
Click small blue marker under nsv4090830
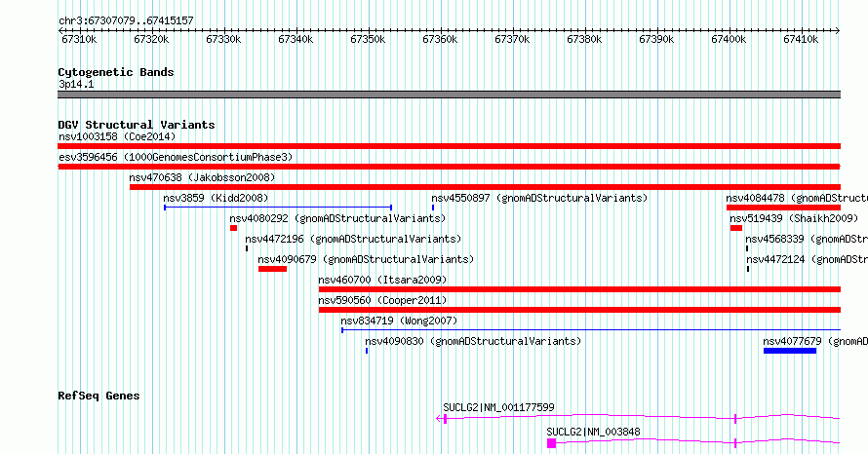tap(367, 351)
